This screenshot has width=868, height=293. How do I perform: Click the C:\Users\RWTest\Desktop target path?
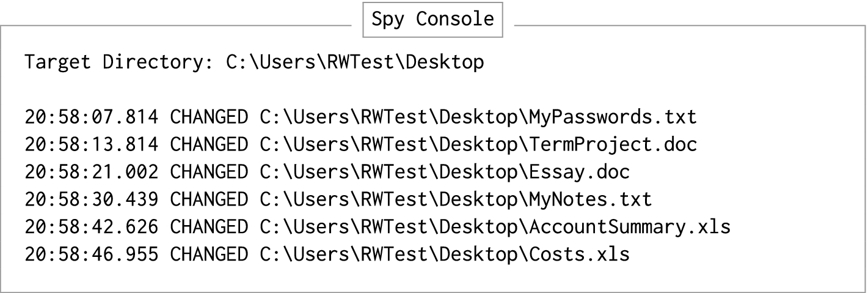[355, 62]
